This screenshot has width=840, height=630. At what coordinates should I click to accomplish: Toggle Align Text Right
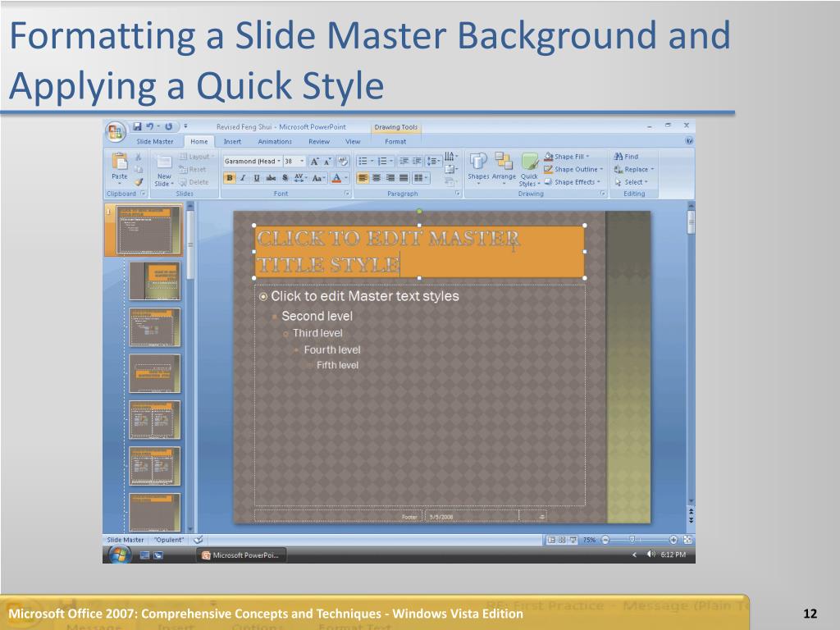click(x=390, y=178)
